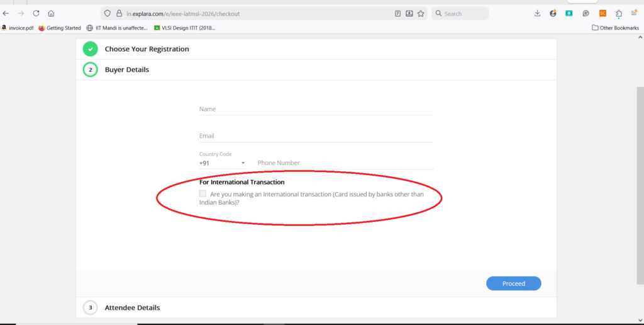Viewport: 644px width, 325px height.
Task: Toggle reader view in address bar
Action: point(397,13)
